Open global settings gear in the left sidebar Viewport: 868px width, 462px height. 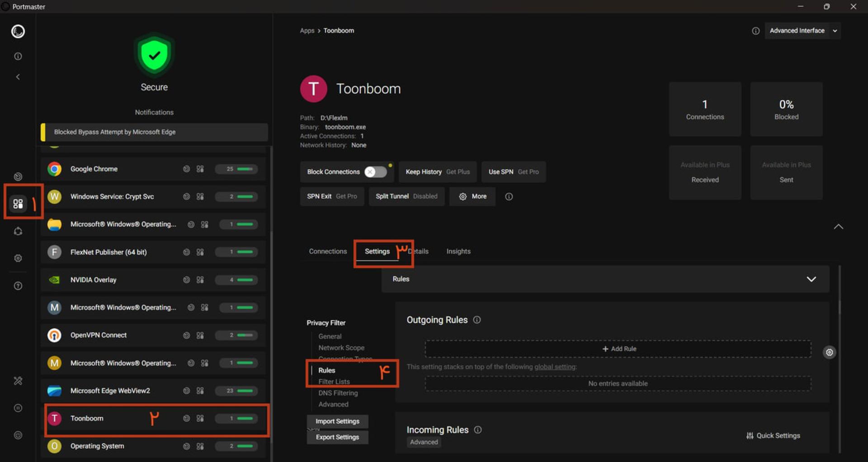click(18, 258)
